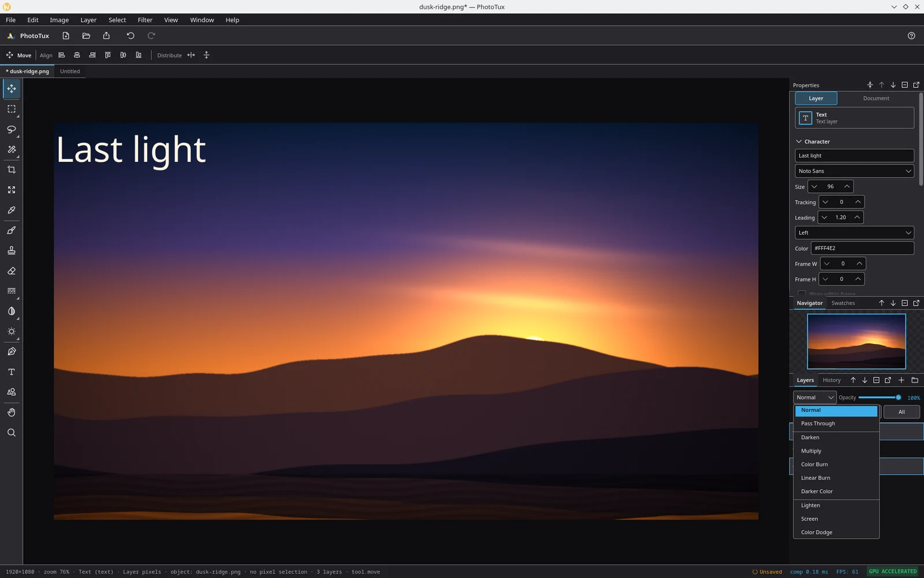Click the Redo arrow icon
Image resolution: width=924 pixels, height=578 pixels.
(151, 36)
